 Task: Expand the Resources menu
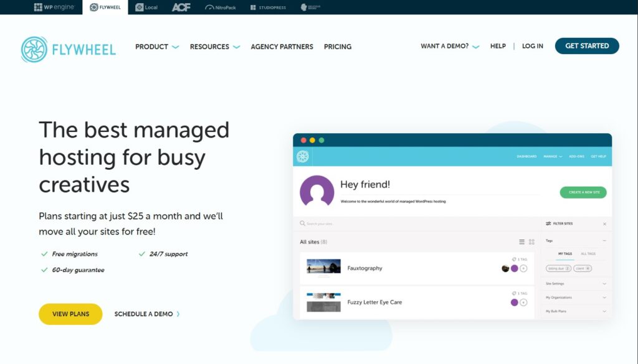coord(215,47)
